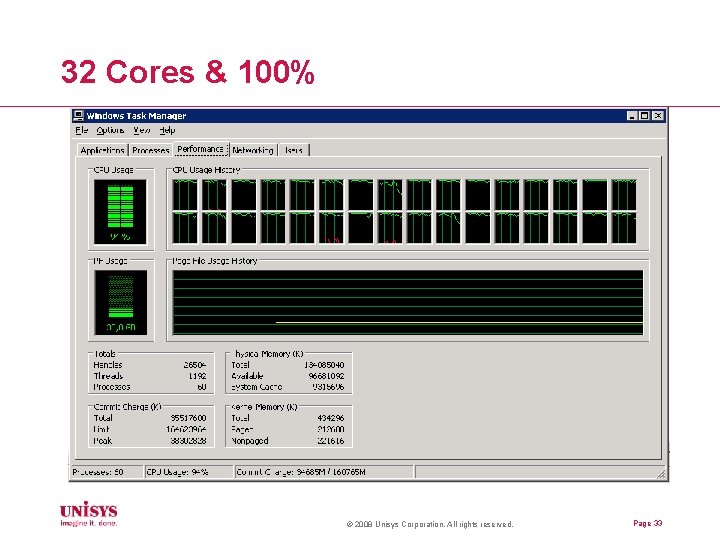The image size is (720, 540).
Task: Click the CPU Usage status bar entry
Action: 189,472
